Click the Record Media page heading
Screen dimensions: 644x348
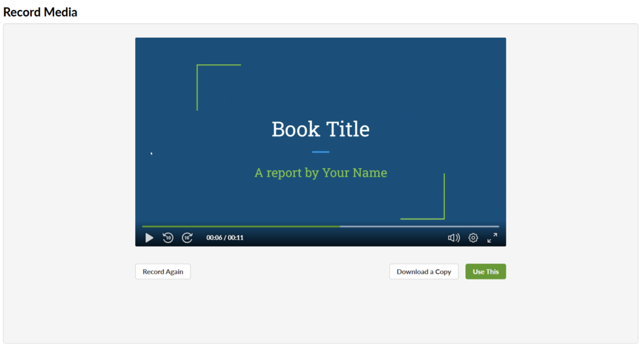(40, 12)
